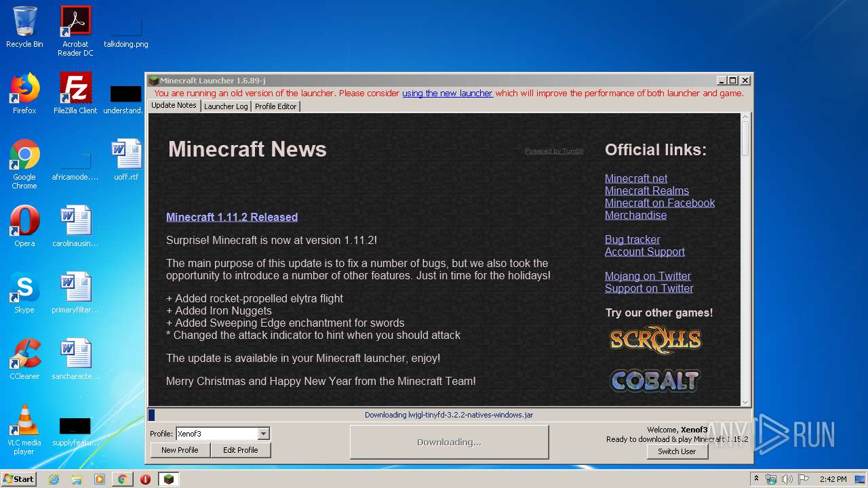Select the sancharacte document icon
Viewport: 868px width, 488px height.
75,359
